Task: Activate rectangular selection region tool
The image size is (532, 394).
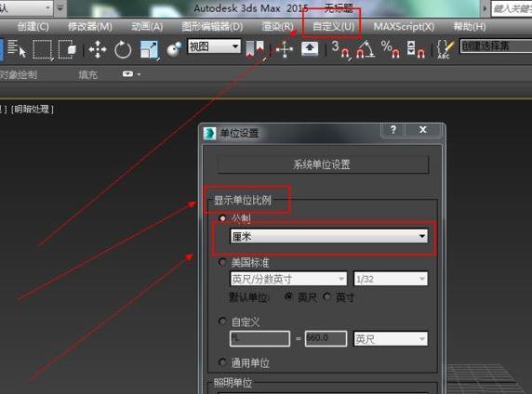Action: pos(42,49)
